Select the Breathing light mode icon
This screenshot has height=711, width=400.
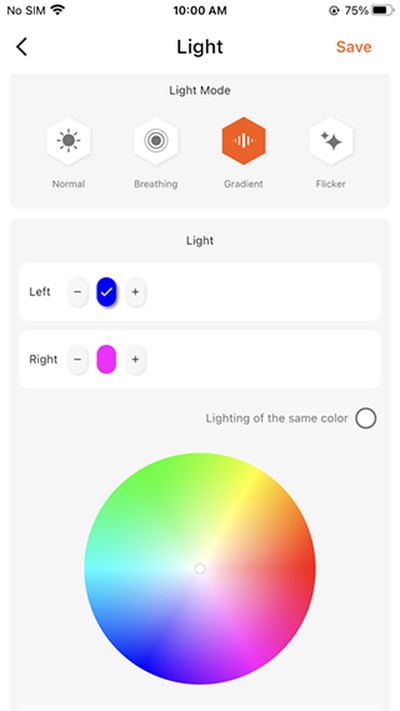(x=156, y=141)
